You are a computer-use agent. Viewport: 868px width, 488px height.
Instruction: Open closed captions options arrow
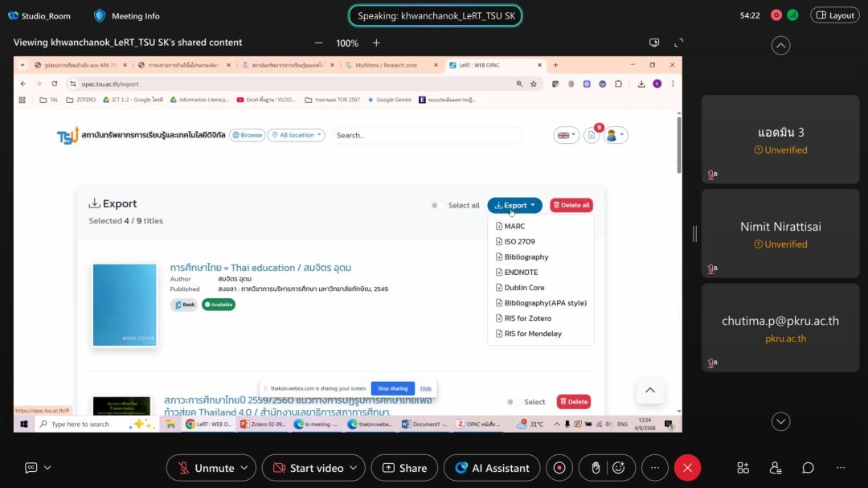[x=47, y=468]
